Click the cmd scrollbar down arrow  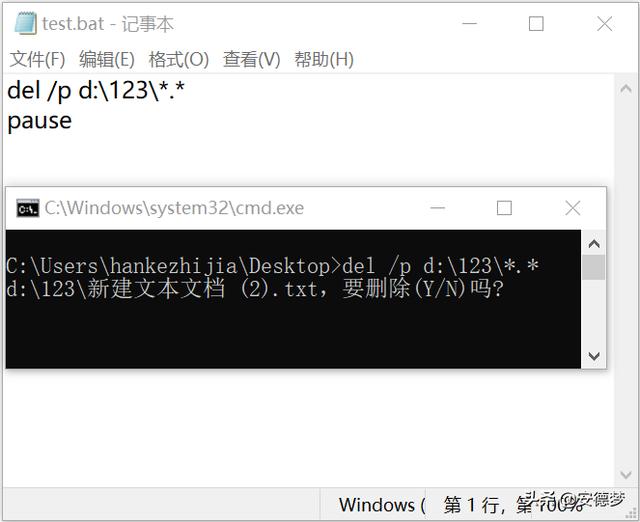coord(594,356)
